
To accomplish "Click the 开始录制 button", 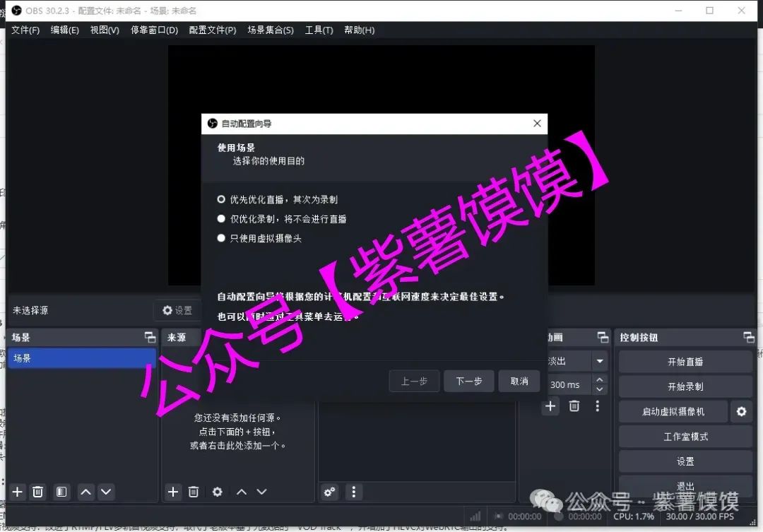I will tap(685, 386).
